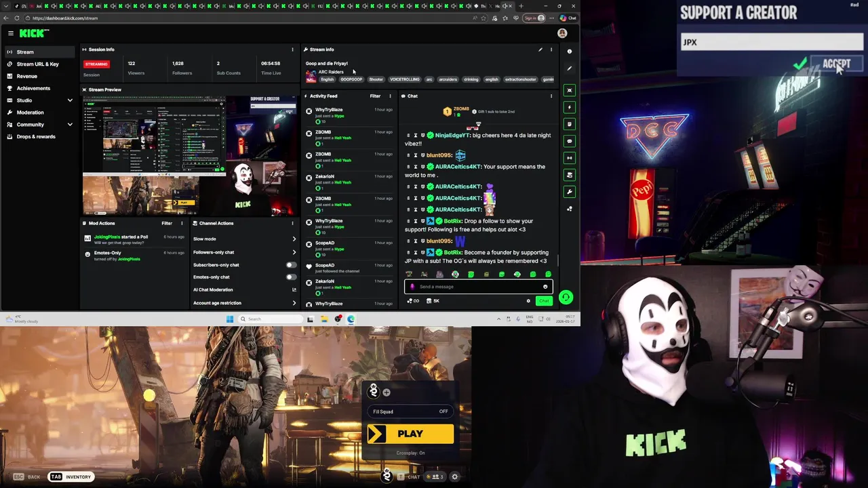This screenshot has height=488, width=868.
Task: Click the message input field
Action: tap(479, 287)
